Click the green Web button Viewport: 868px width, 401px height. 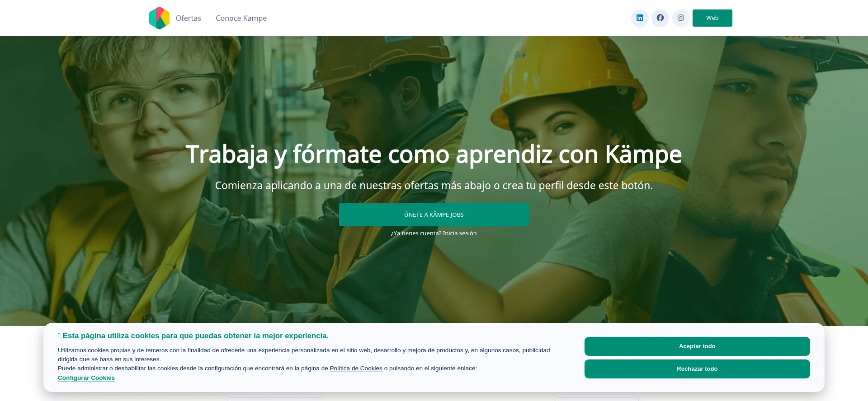click(712, 18)
